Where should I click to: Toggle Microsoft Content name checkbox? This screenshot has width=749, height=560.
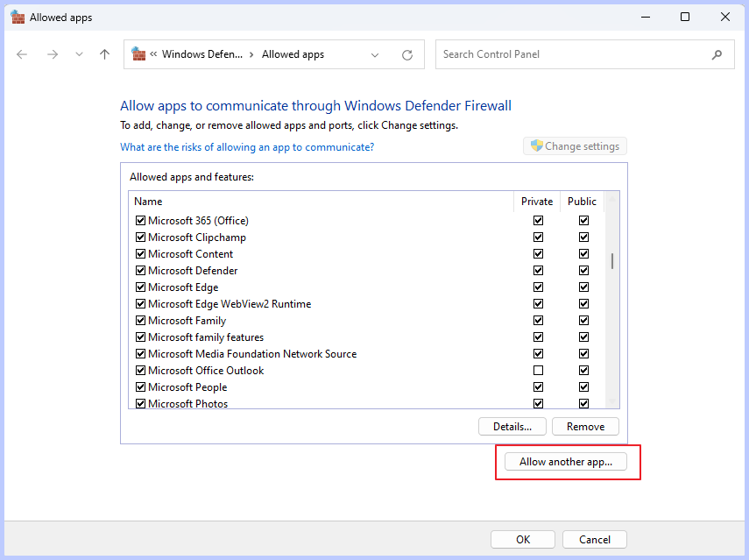(x=140, y=254)
